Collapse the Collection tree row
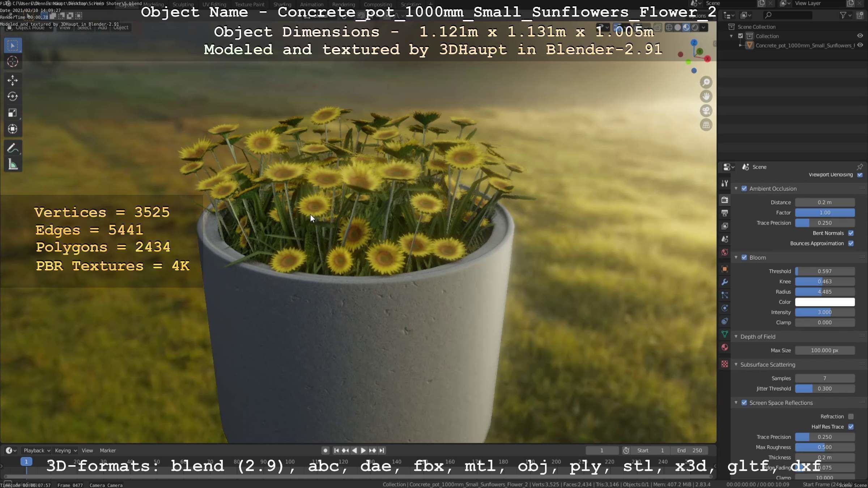This screenshot has width=868, height=488. coord(731,36)
